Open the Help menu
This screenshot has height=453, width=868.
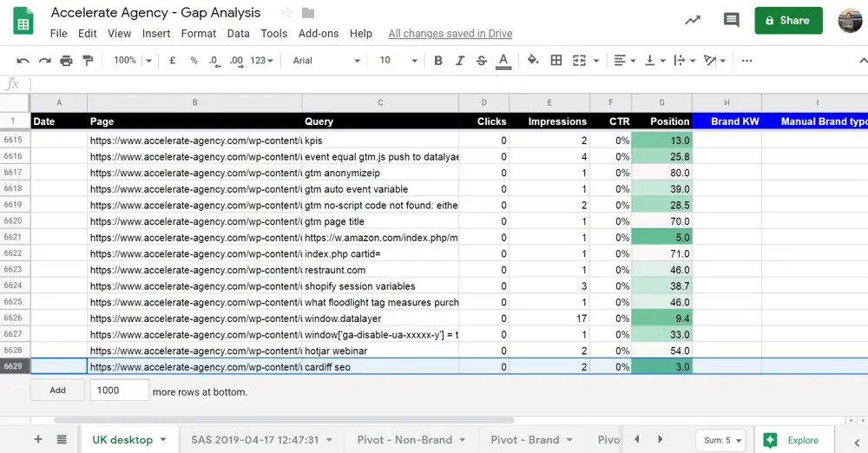point(361,34)
